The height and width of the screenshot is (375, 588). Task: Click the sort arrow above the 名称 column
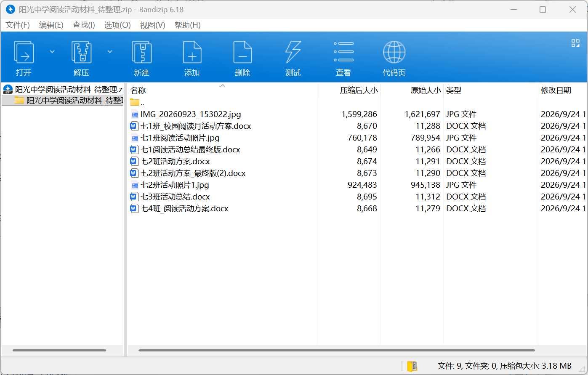click(x=223, y=85)
